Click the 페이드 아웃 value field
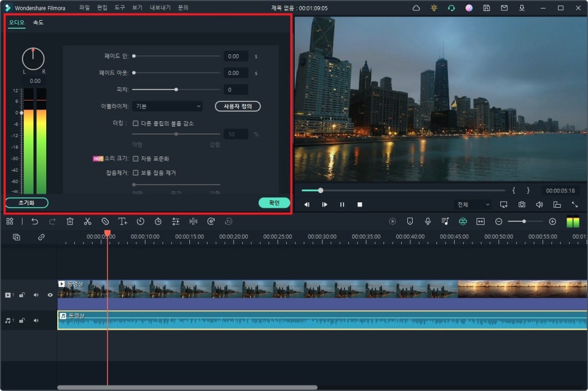 click(x=236, y=73)
